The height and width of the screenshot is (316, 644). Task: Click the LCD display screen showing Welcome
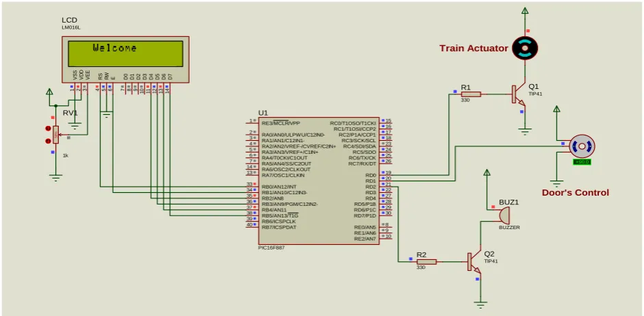(126, 53)
